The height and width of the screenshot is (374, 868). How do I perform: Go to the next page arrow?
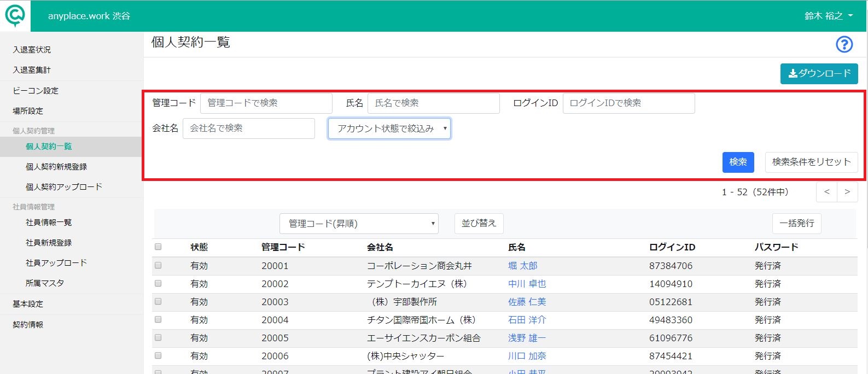click(847, 192)
